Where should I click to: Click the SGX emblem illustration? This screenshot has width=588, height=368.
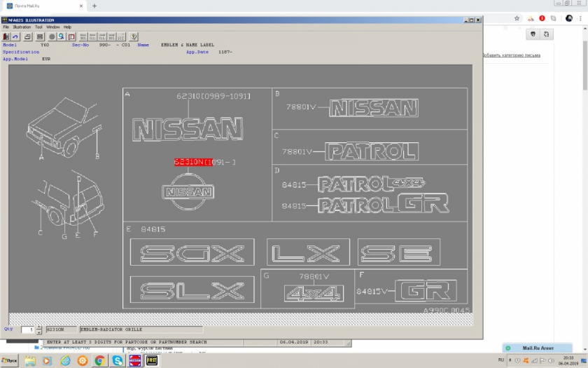coord(192,252)
